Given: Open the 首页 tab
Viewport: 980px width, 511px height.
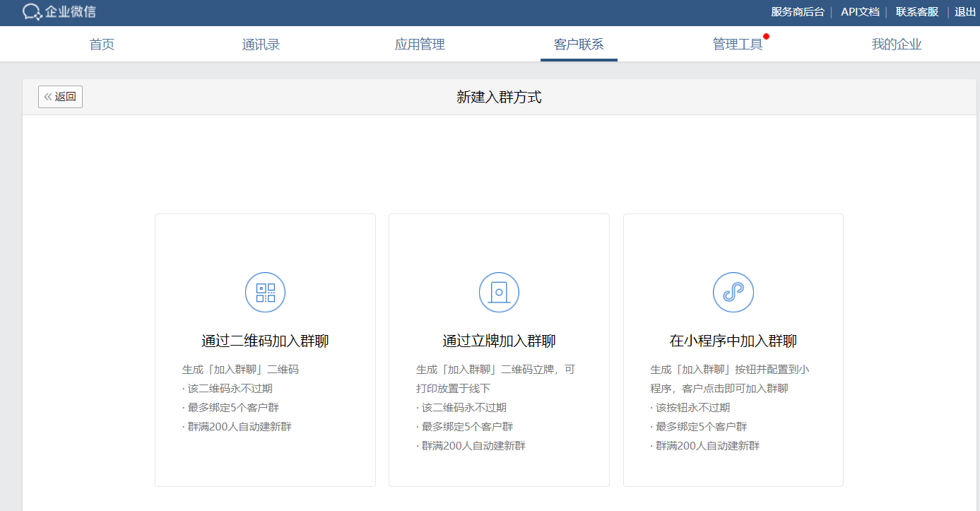Looking at the screenshot, I should (102, 45).
